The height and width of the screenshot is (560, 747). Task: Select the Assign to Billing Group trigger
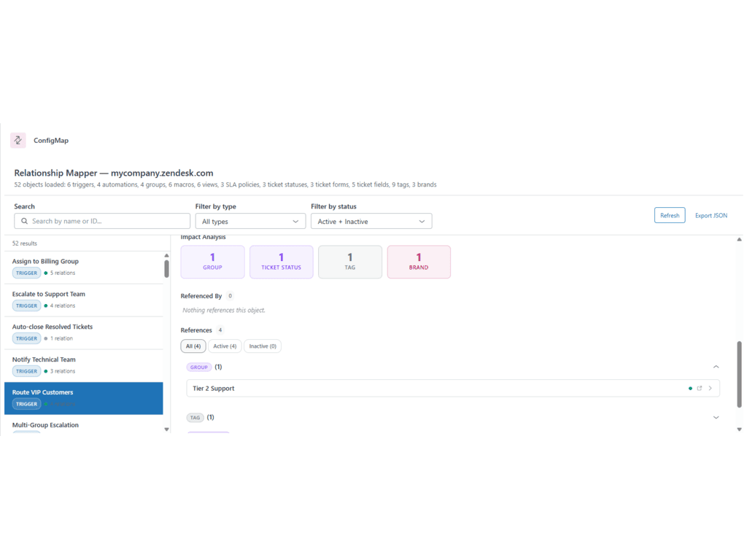tap(84, 267)
